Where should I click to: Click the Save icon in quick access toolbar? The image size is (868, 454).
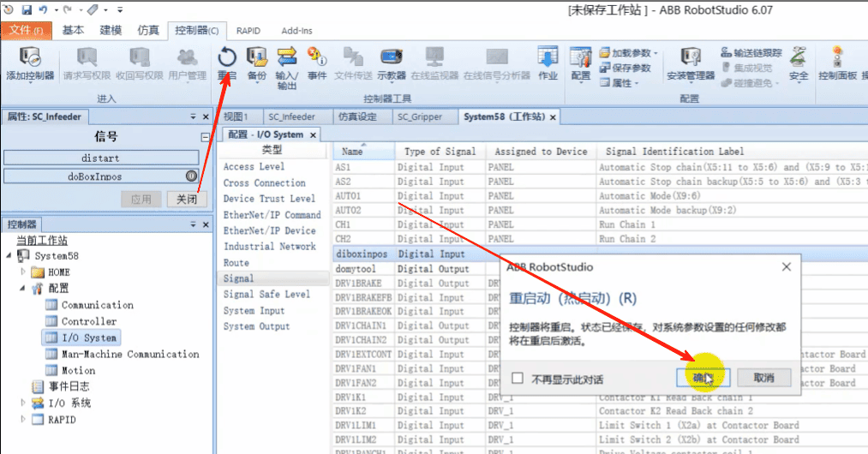pos(27,10)
